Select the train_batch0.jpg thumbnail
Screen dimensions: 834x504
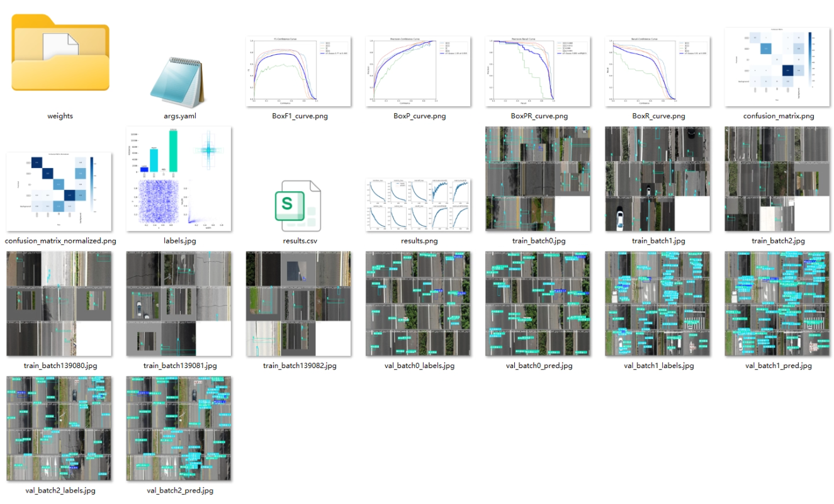(538, 179)
